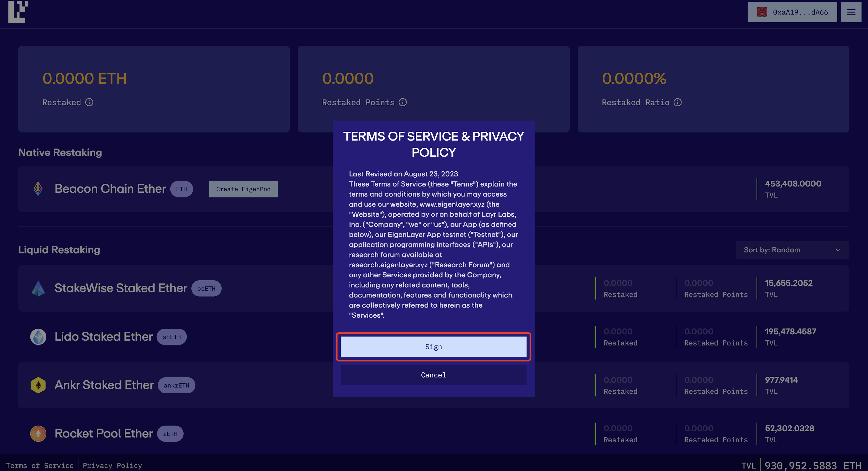Screen dimensions: 868x471
Task: Open the Terms of Service footer link
Action: 40,465
